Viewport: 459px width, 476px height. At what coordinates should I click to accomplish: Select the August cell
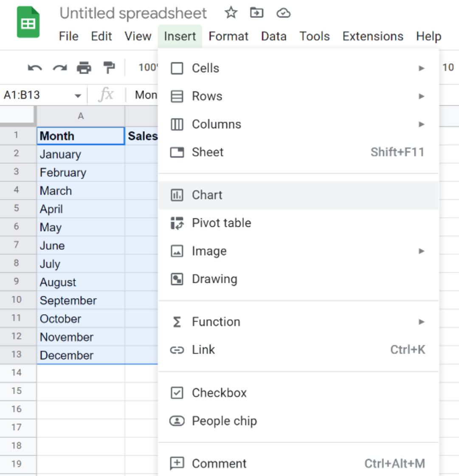pos(81,282)
